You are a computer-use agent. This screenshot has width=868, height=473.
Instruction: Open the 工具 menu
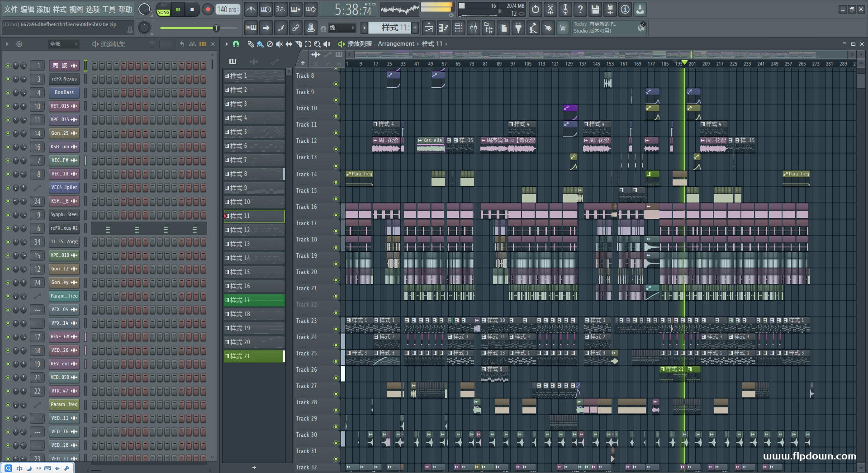coord(109,9)
